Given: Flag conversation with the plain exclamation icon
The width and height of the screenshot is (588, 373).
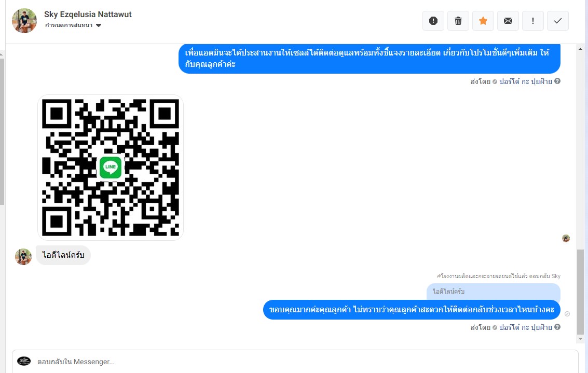Looking at the screenshot, I should pos(533,21).
